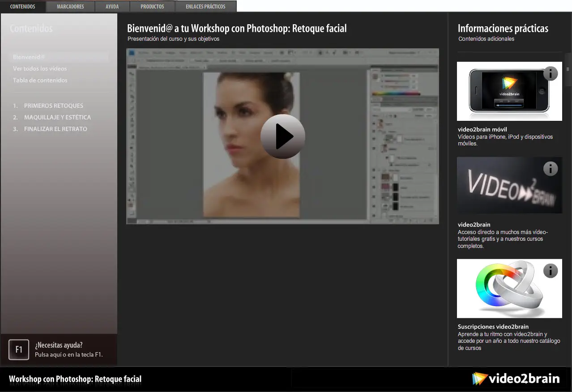Click the sidebar 'Contenidos' heading
Image resolution: width=572 pixels, height=392 pixels.
click(x=31, y=29)
